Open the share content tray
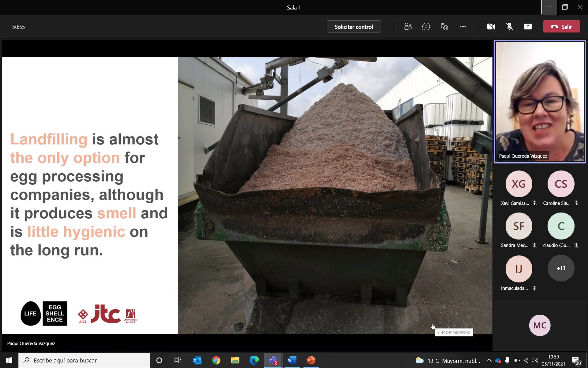Screen dimensions: 588x368 pyautogui.click(x=528, y=27)
